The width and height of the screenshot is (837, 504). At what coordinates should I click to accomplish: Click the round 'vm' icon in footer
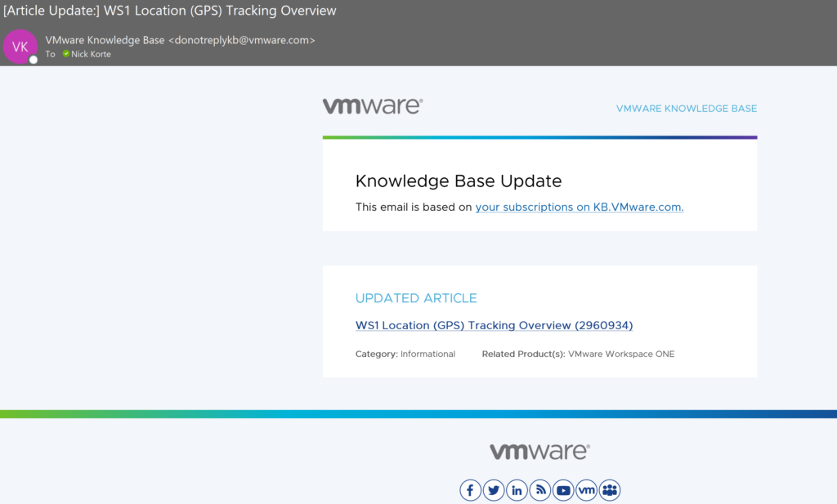tap(587, 490)
